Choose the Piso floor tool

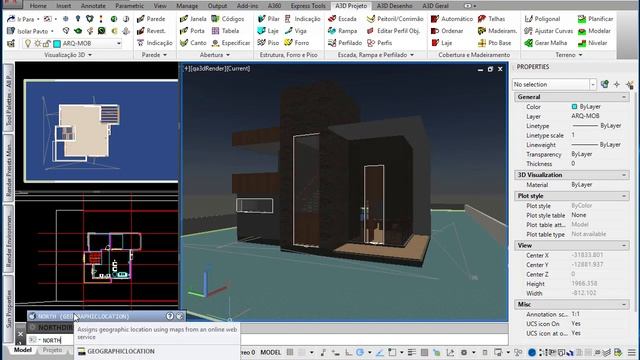tap(268, 42)
